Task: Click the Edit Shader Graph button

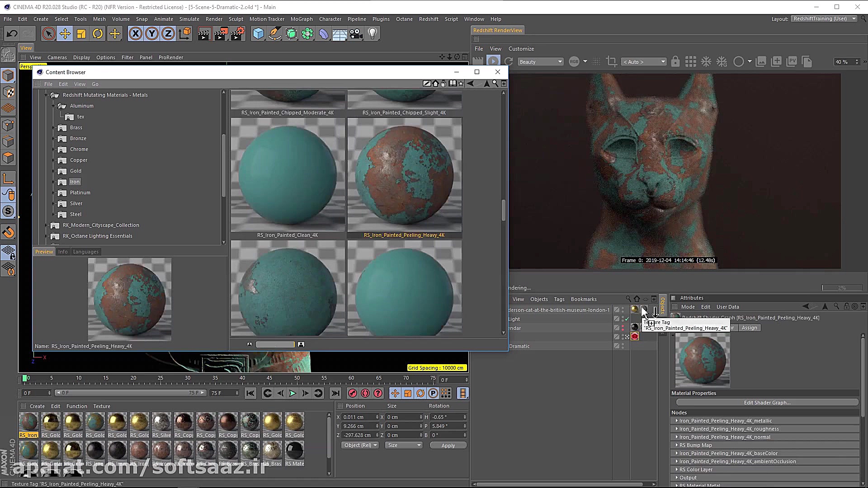Action: [x=767, y=403]
